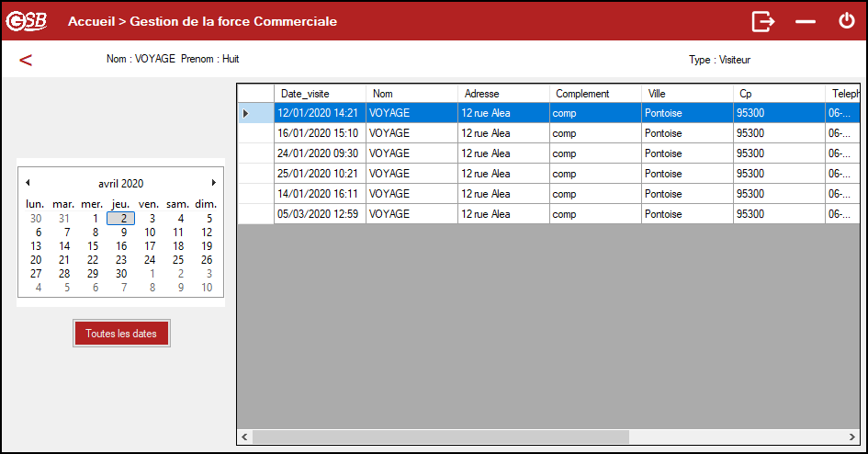Click the power off icon
Screen dimensions: 868x454
point(846,21)
